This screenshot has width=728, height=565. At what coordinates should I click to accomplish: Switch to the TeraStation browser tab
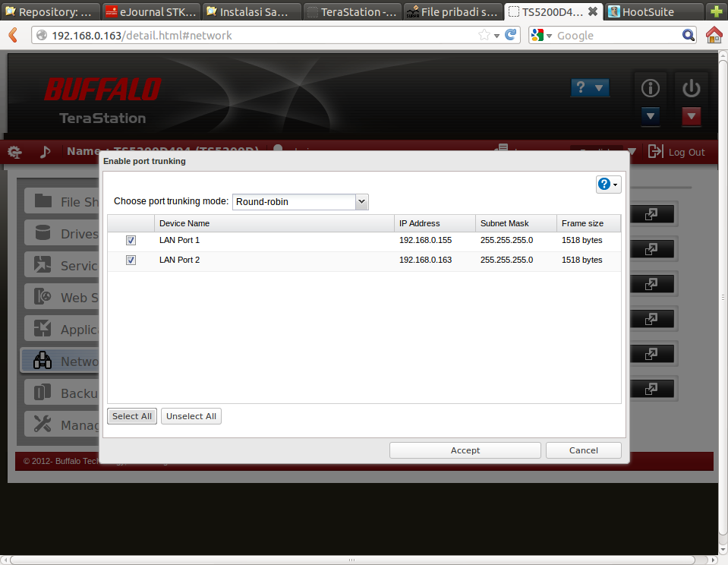[352, 11]
